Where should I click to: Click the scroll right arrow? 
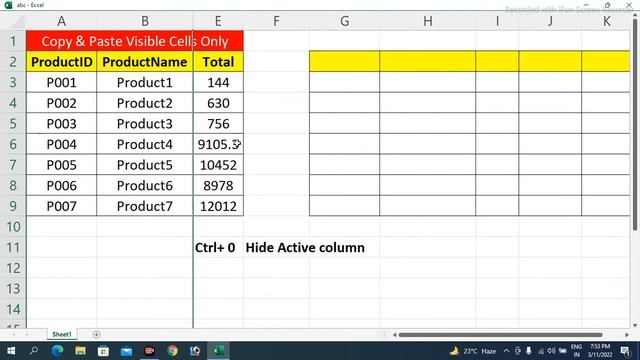coord(627,335)
